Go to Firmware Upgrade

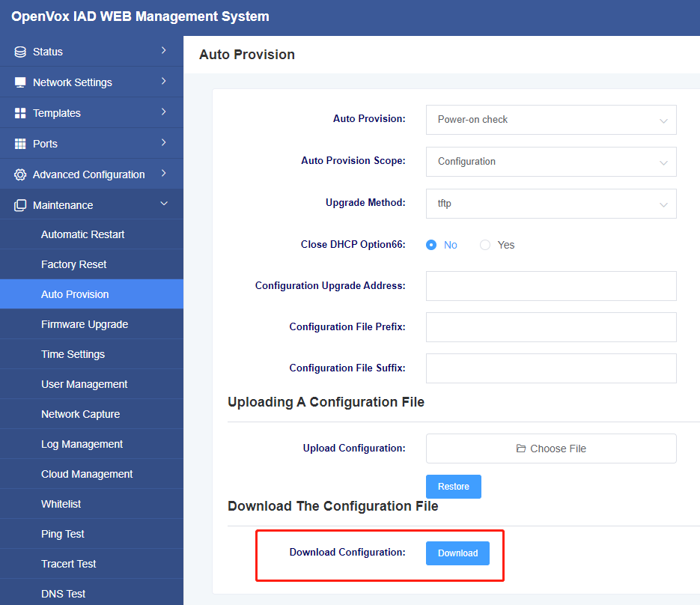[91, 324]
